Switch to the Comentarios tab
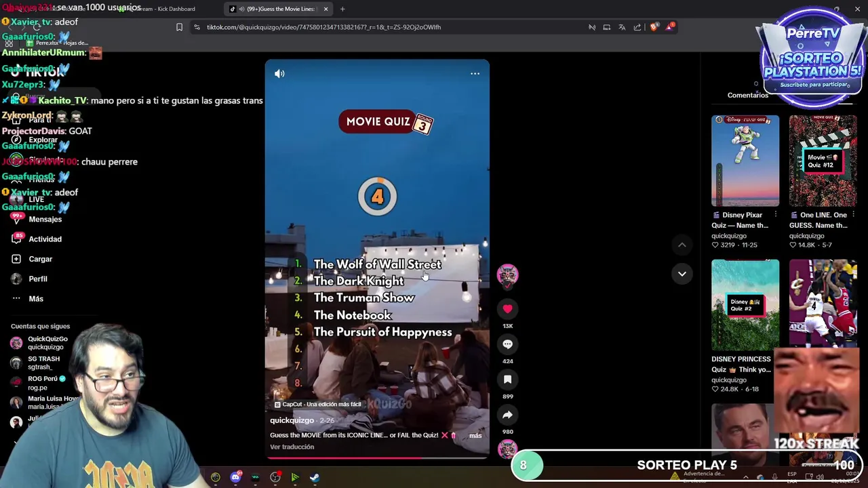Image resolution: width=868 pixels, height=488 pixels. [x=748, y=95]
